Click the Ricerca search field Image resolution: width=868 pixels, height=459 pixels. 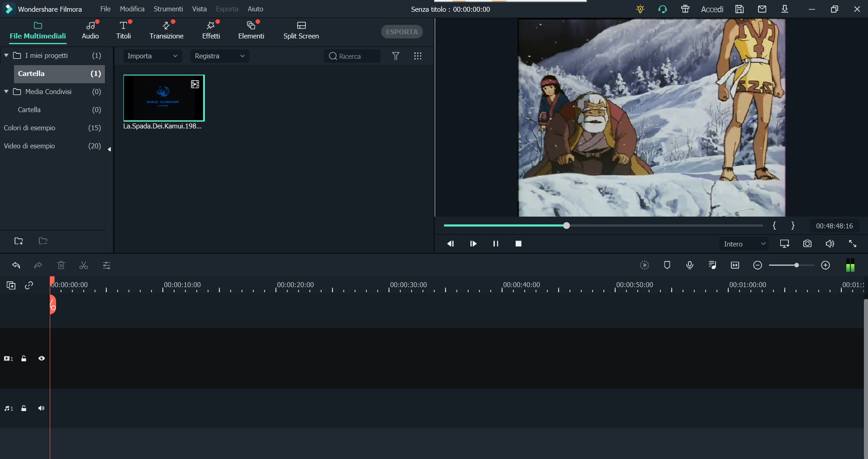coord(352,56)
